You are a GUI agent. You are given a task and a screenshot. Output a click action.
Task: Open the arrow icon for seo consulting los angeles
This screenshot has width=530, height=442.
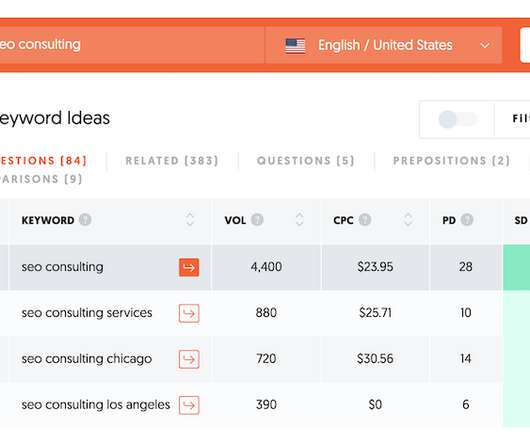tap(189, 405)
